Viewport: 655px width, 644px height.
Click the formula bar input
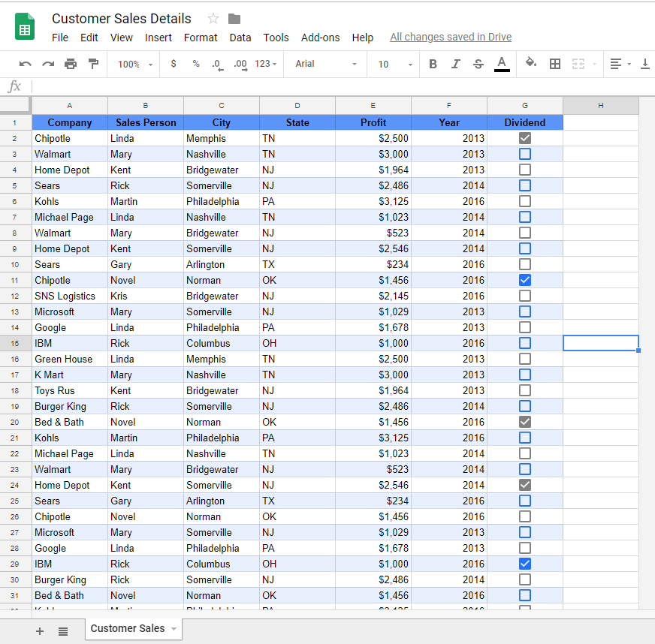[x=343, y=86]
